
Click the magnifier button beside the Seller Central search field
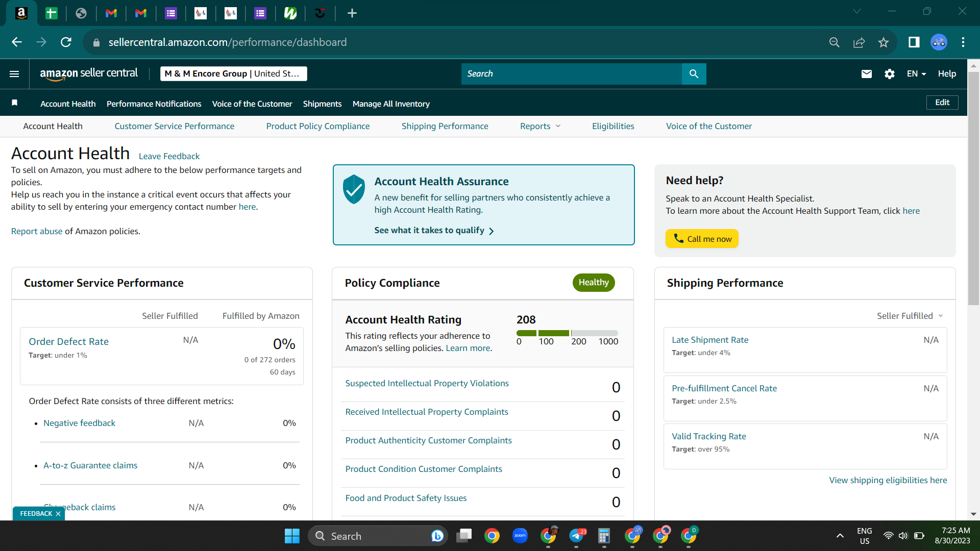[x=694, y=74]
